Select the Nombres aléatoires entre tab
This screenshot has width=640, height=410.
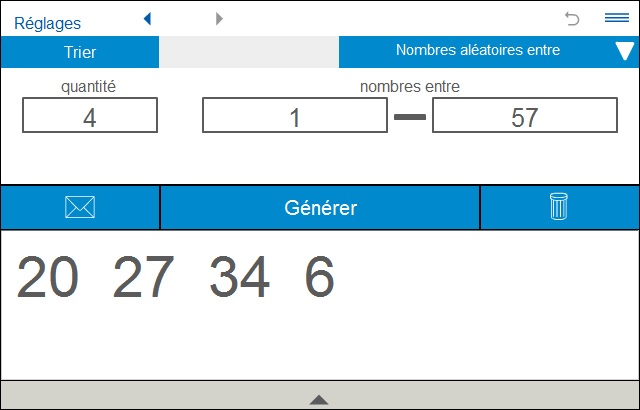click(x=477, y=50)
